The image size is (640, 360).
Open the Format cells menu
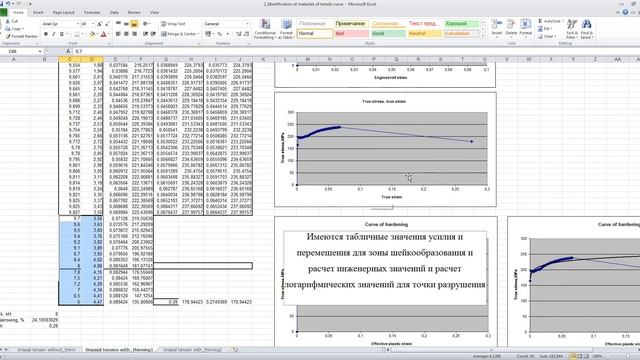tap(526, 29)
